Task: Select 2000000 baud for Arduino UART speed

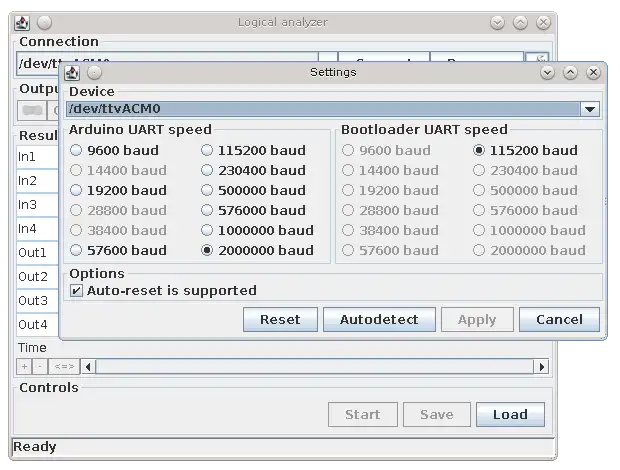Action: point(257,250)
